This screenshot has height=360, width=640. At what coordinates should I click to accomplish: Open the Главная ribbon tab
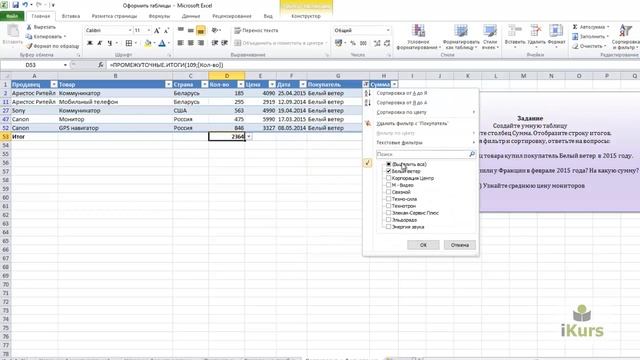41,16
